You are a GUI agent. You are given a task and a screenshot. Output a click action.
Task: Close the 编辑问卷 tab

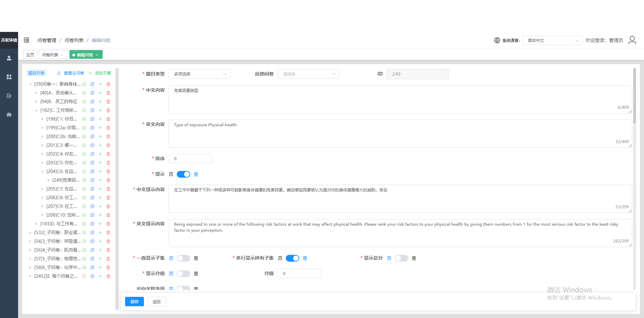point(97,55)
